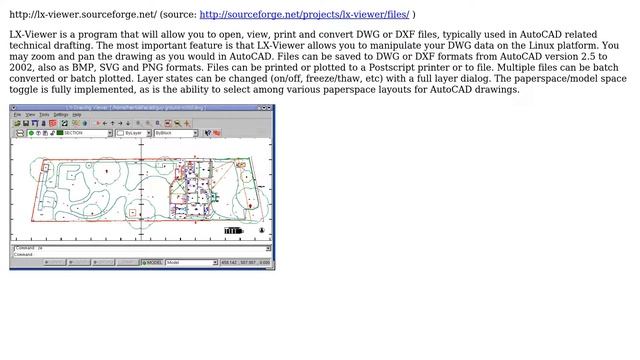640x360 pixels.
Task: Click the red square toolbar icon after save
Action: coord(53,123)
